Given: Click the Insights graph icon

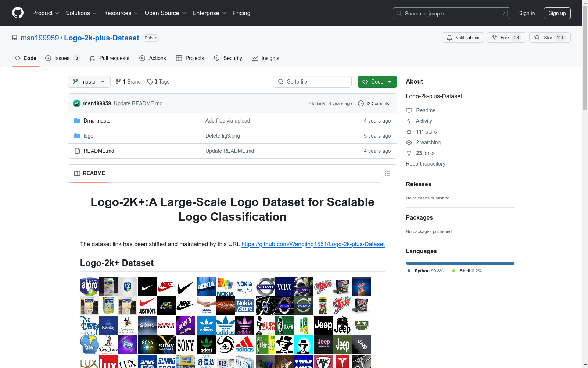Looking at the screenshot, I should pyautogui.click(x=255, y=58).
